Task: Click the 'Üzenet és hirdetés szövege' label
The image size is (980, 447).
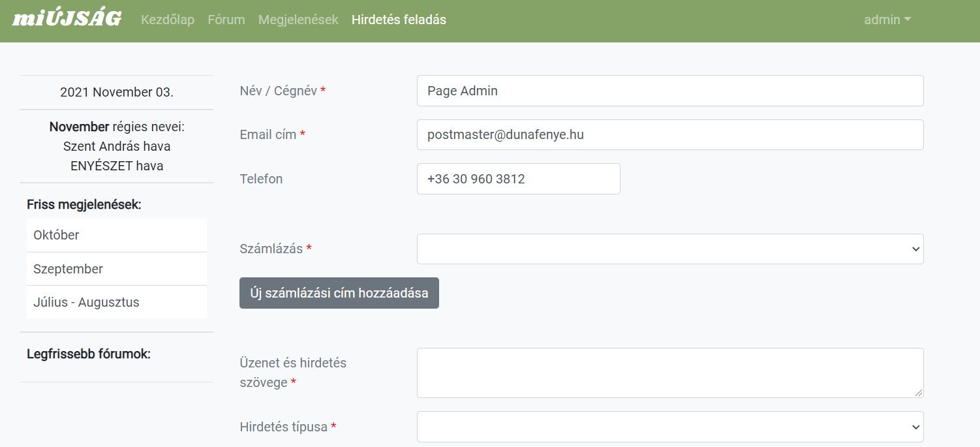Action: pyautogui.click(x=293, y=373)
